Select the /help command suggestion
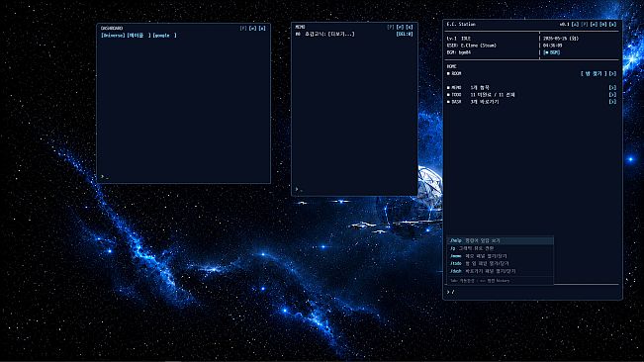Screen dimensions: 644x362 tap(501, 240)
